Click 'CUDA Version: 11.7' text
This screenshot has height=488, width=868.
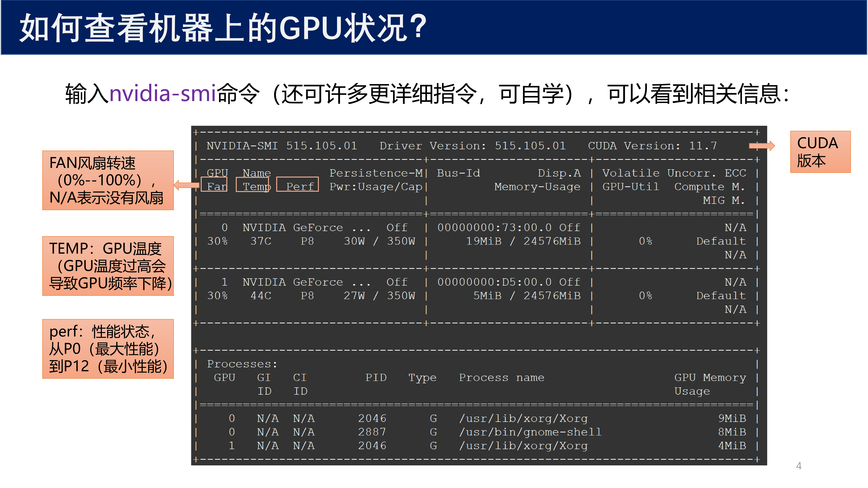(652, 146)
